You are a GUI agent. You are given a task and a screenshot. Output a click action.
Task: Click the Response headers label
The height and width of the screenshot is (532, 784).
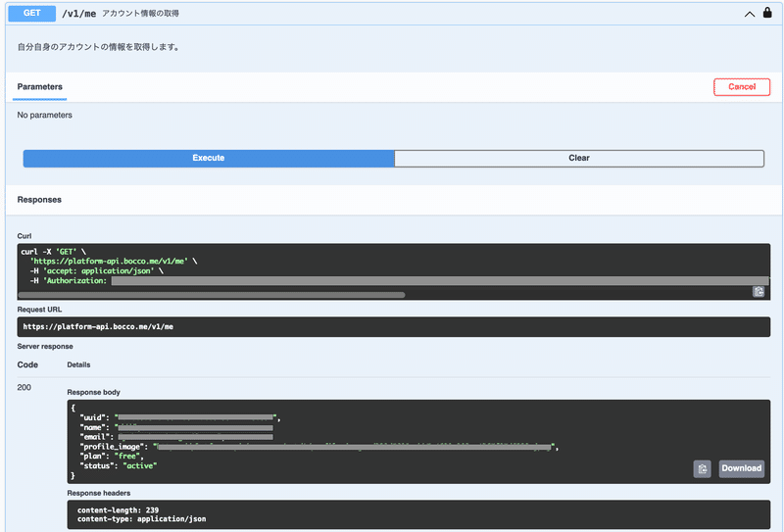click(99, 493)
